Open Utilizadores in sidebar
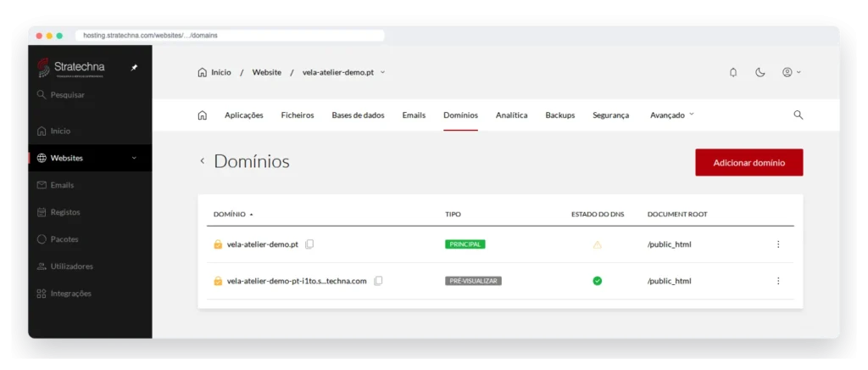 (x=64, y=266)
